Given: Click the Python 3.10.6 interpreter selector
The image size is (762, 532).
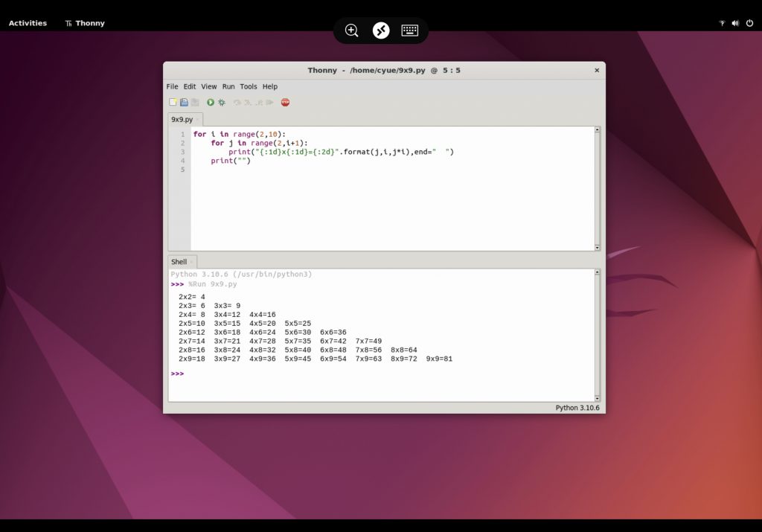Looking at the screenshot, I should tap(577, 408).
